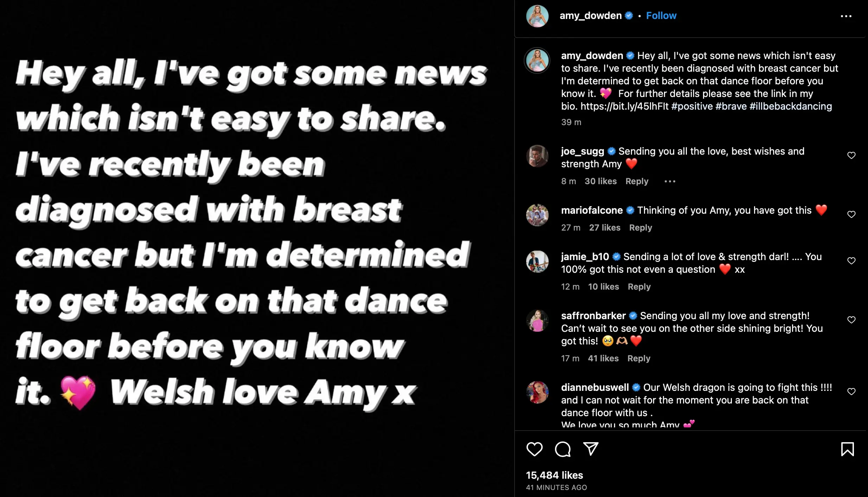Like jamie_b10's comment heart
The width and height of the screenshot is (868, 497).
pyautogui.click(x=851, y=260)
